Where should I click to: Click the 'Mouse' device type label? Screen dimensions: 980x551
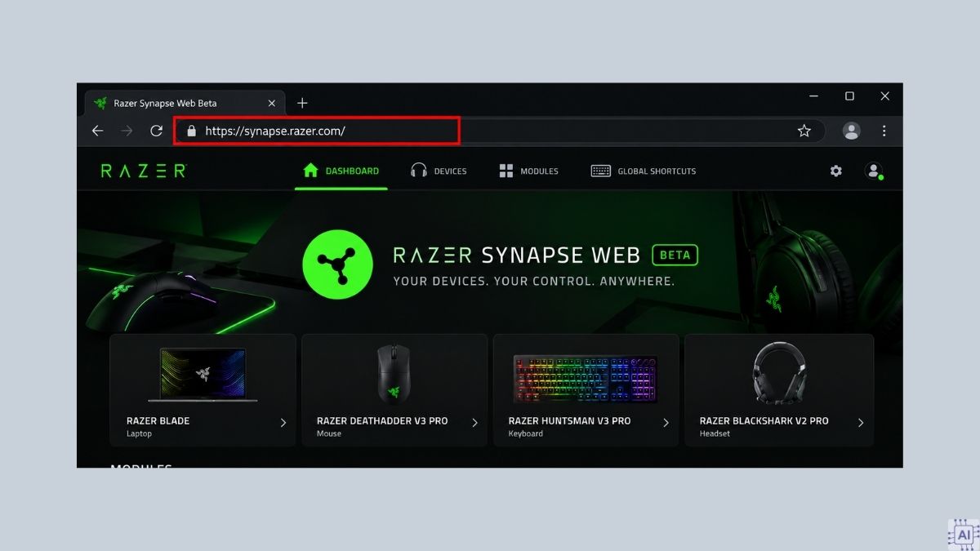pyautogui.click(x=329, y=434)
